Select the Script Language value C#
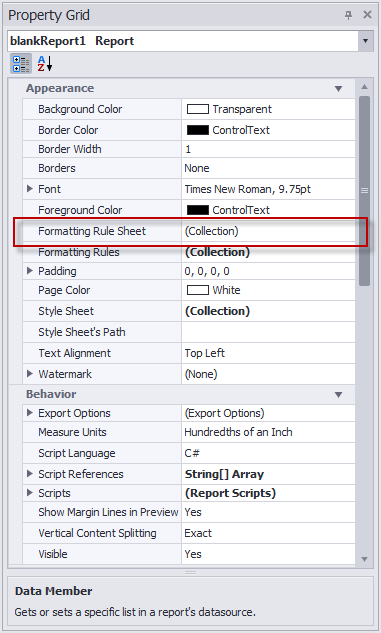The height and width of the screenshot is (633, 381). coord(268,453)
